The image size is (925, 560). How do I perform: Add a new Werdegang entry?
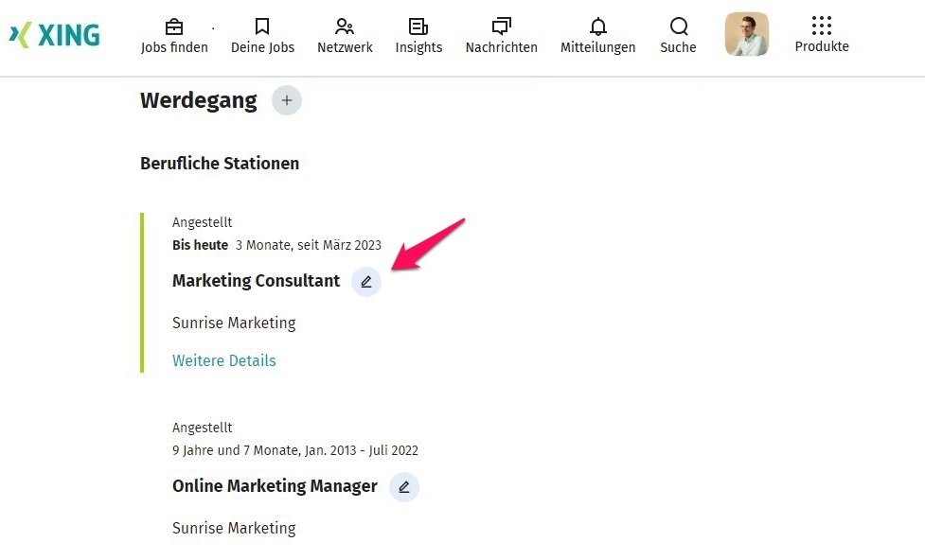[x=287, y=100]
